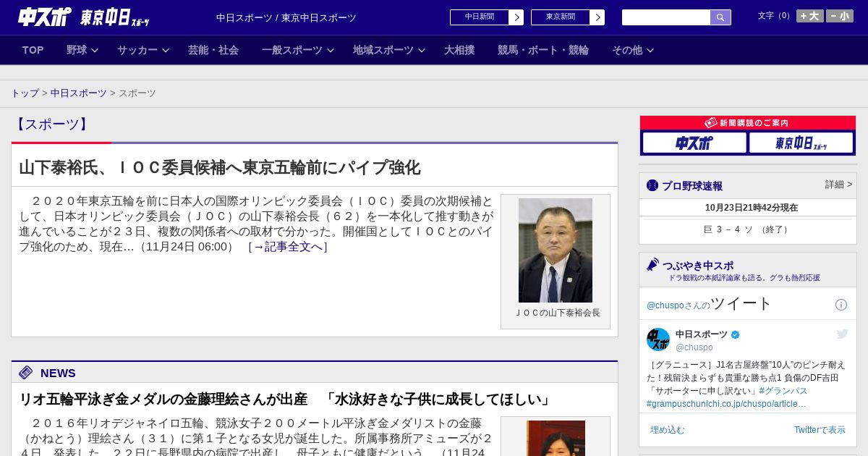Expand the その他 menu dropdown

pyautogui.click(x=633, y=50)
